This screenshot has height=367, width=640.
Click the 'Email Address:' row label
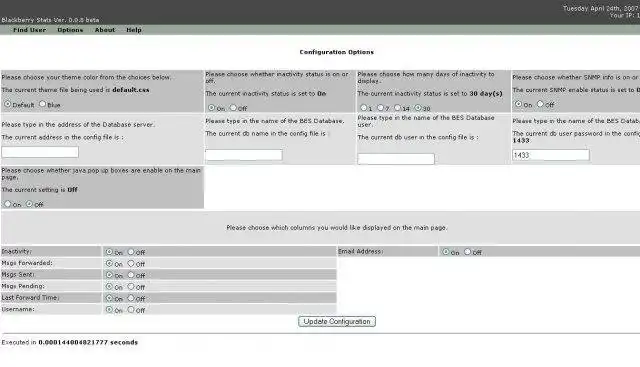tap(360, 251)
